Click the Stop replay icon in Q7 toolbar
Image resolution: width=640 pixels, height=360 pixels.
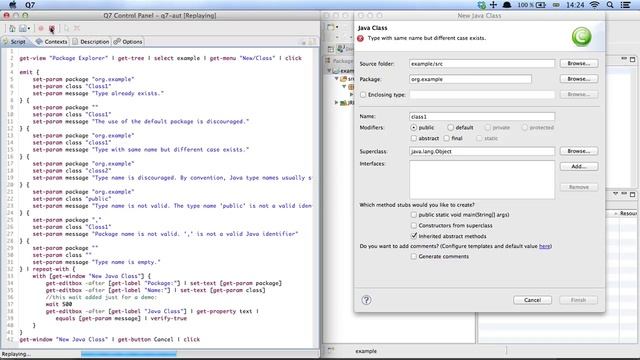[x=52, y=28]
